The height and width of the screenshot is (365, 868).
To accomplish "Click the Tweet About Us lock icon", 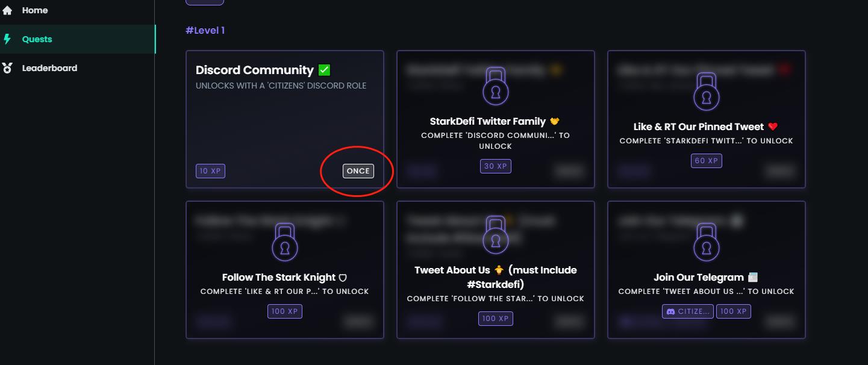I will [x=496, y=236].
